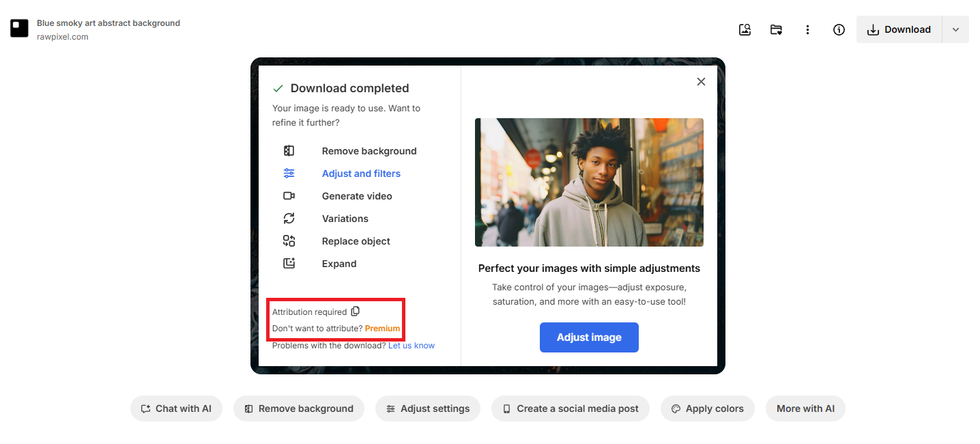Report download problems via Let us know

click(x=411, y=345)
